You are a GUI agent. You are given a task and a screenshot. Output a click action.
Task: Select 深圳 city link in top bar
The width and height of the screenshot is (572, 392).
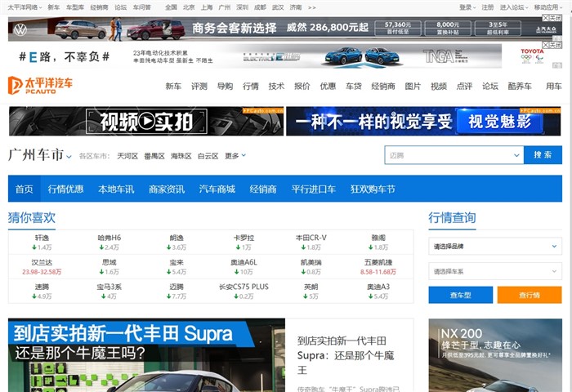242,7
